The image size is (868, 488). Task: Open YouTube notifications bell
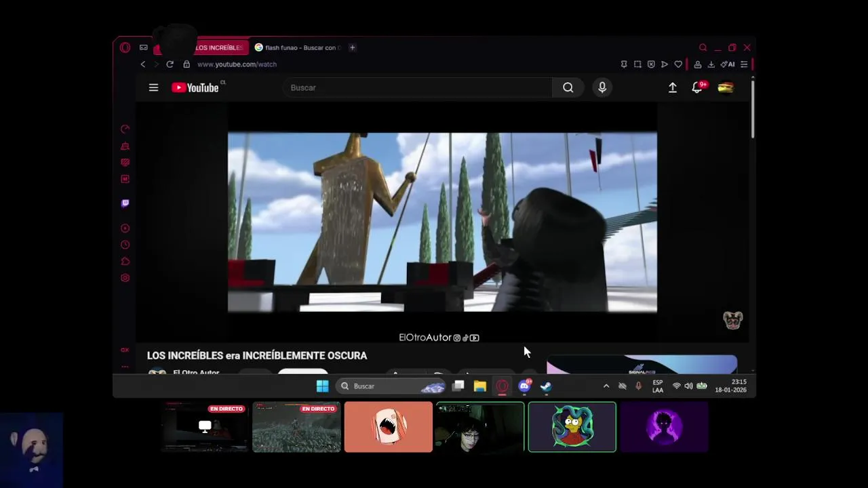click(697, 87)
